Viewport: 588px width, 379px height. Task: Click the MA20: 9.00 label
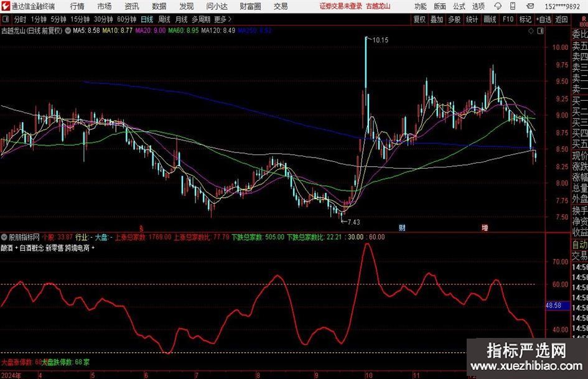click(x=151, y=30)
